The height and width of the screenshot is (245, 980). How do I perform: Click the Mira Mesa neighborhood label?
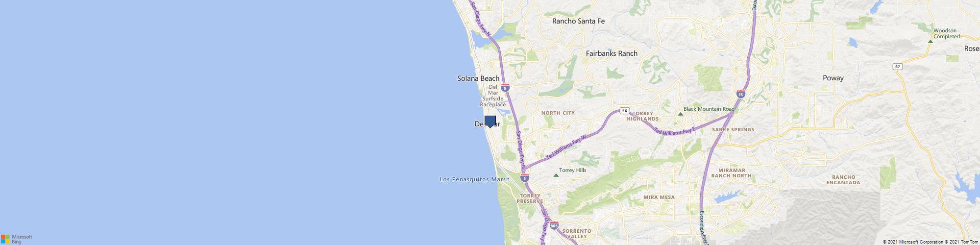[659, 197]
